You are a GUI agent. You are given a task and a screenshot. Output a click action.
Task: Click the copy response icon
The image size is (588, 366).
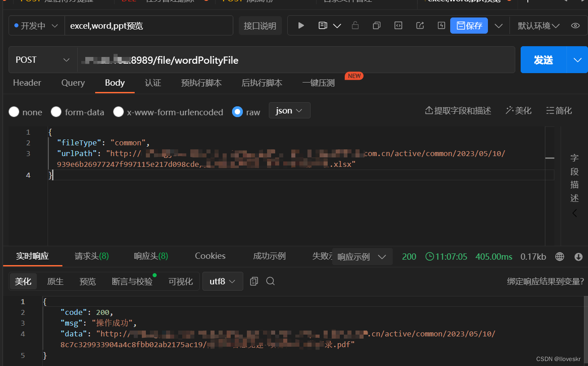pos(254,281)
